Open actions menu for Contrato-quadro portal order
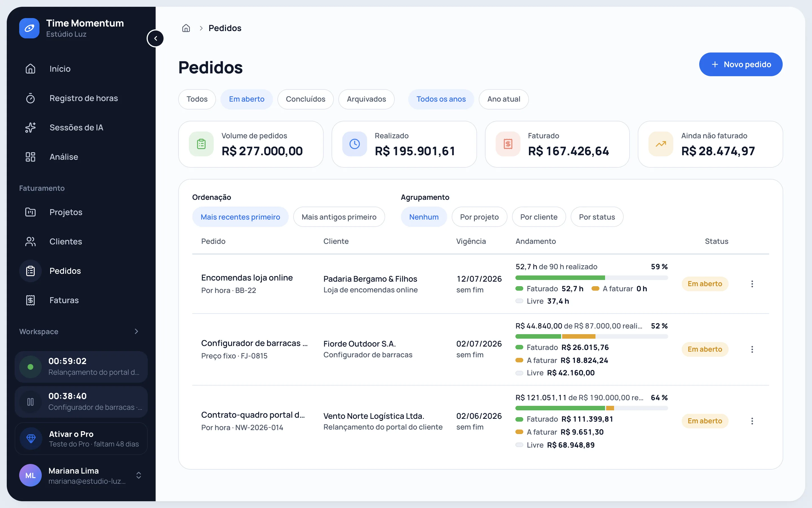Image resolution: width=812 pixels, height=508 pixels. tap(752, 421)
